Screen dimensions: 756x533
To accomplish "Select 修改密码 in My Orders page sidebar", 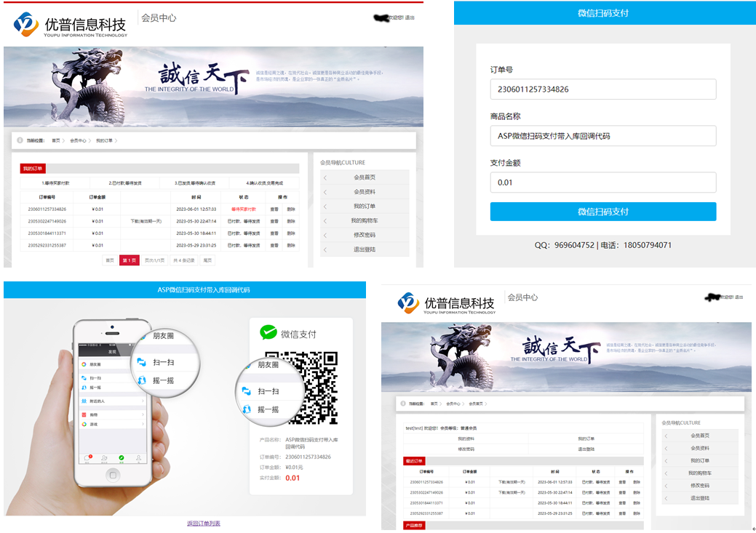I will point(365,235).
